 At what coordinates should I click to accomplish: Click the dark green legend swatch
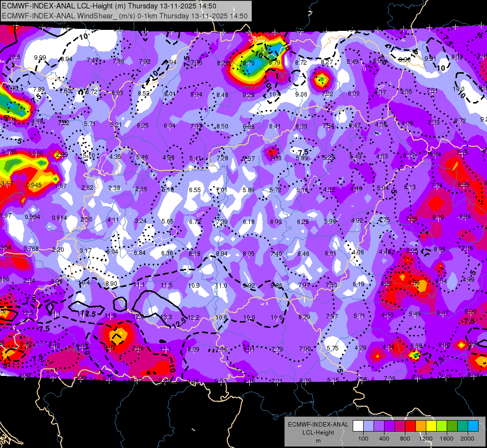coord(452,426)
